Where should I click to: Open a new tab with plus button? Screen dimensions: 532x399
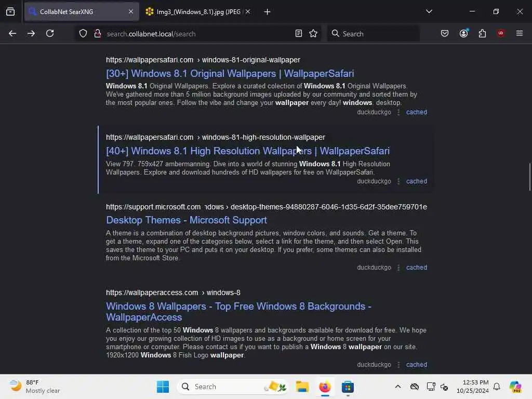(268, 12)
